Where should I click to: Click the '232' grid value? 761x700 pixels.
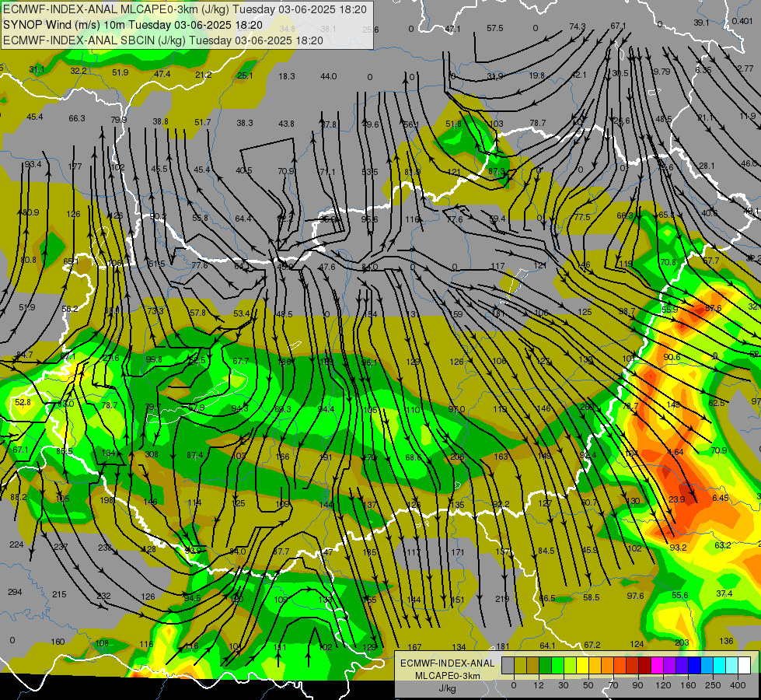(x=103, y=596)
